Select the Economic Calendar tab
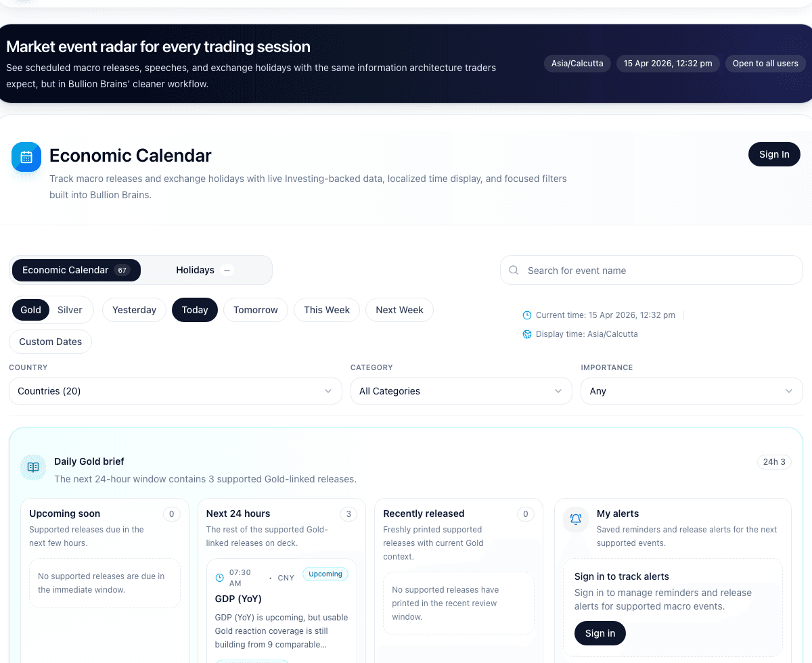The image size is (812, 663). click(x=76, y=270)
